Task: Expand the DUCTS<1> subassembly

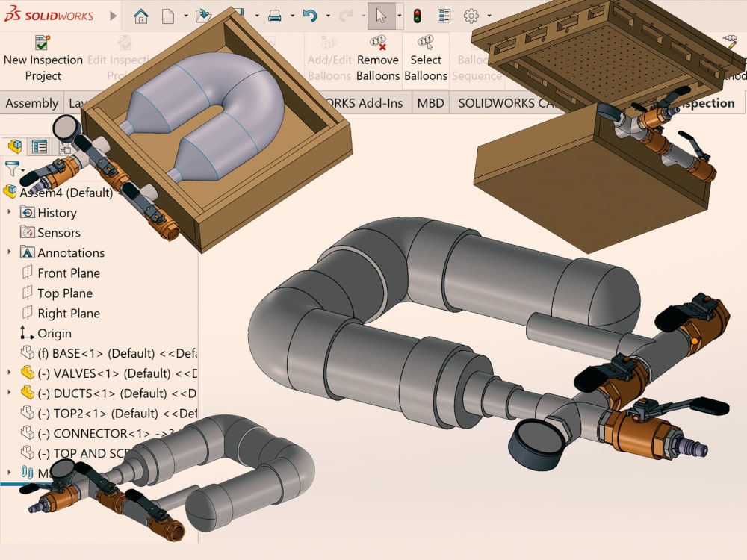Action: tap(9, 393)
